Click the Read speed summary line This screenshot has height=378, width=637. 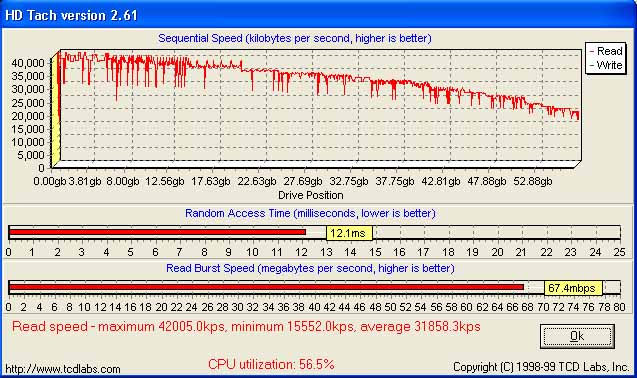coord(246,326)
